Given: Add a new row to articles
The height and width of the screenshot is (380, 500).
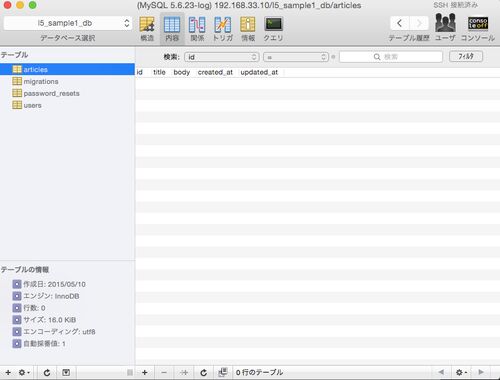Looking at the screenshot, I should click(x=145, y=372).
